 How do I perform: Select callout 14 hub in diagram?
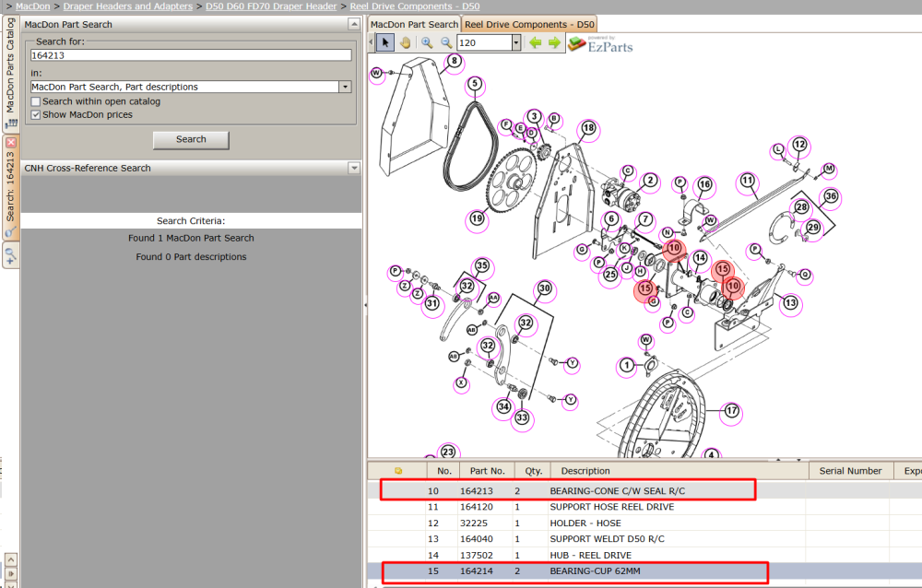[700, 257]
